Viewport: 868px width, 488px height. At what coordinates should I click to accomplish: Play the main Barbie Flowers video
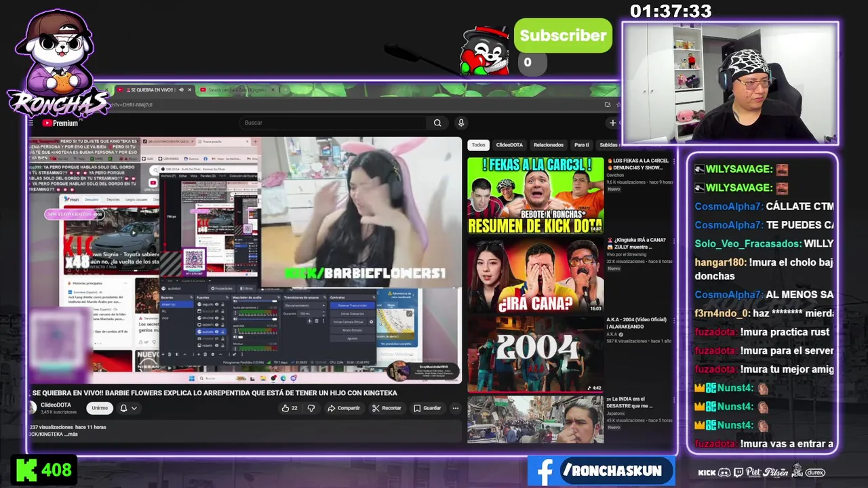[245, 260]
